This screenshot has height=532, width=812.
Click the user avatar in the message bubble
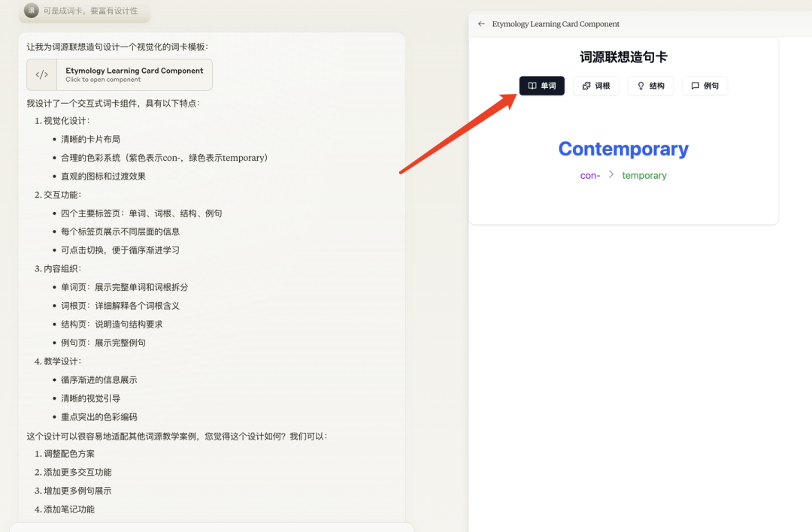(32, 11)
